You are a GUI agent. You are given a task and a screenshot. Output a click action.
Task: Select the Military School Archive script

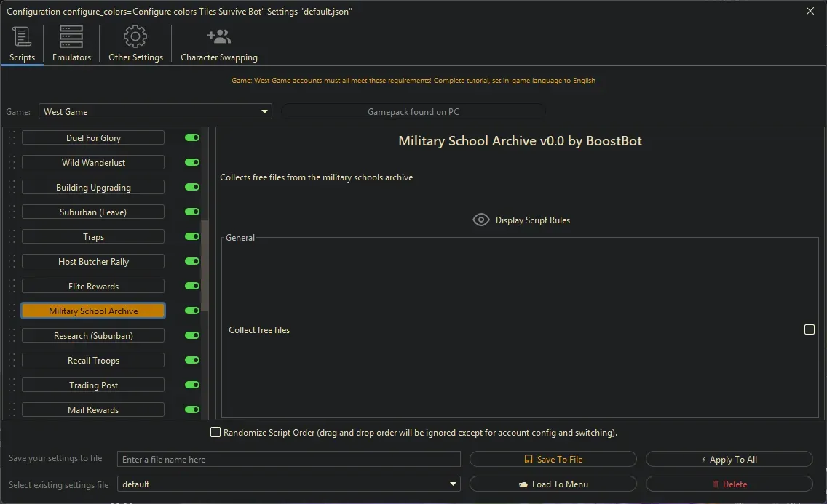coord(93,311)
